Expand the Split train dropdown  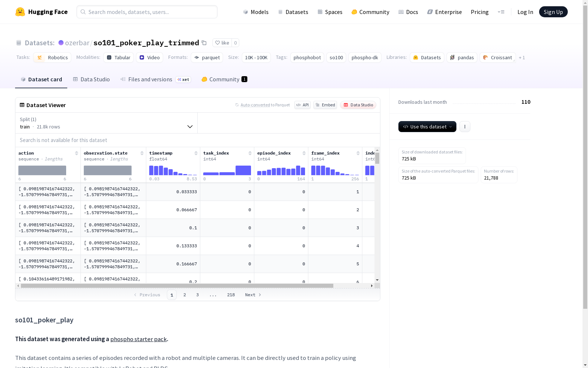click(107, 123)
